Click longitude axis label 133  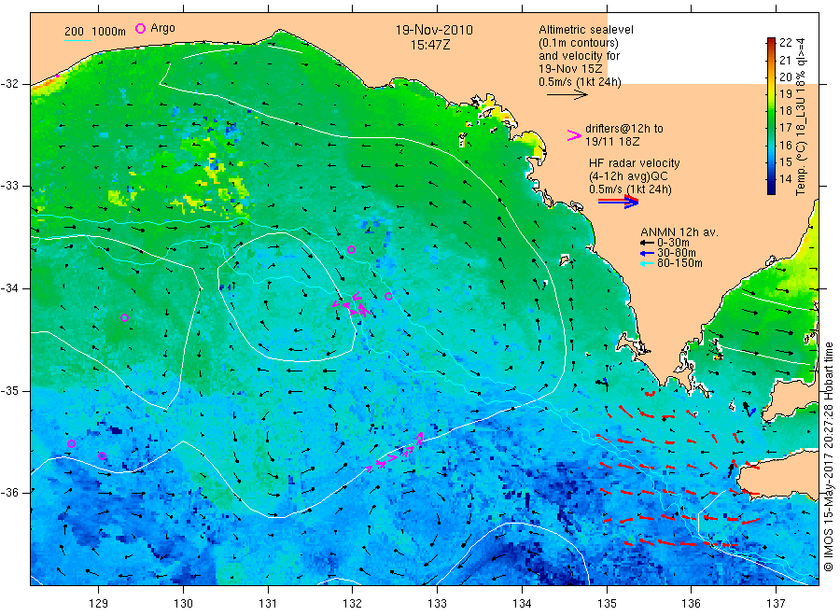pos(437,604)
